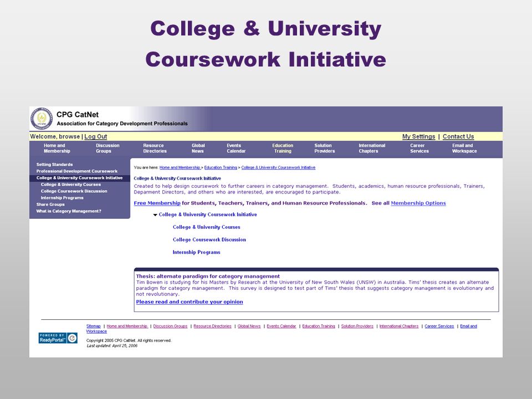The width and height of the screenshot is (532, 399).
Task: Select College & University Courses in the sidebar
Action: click(71, 185)
